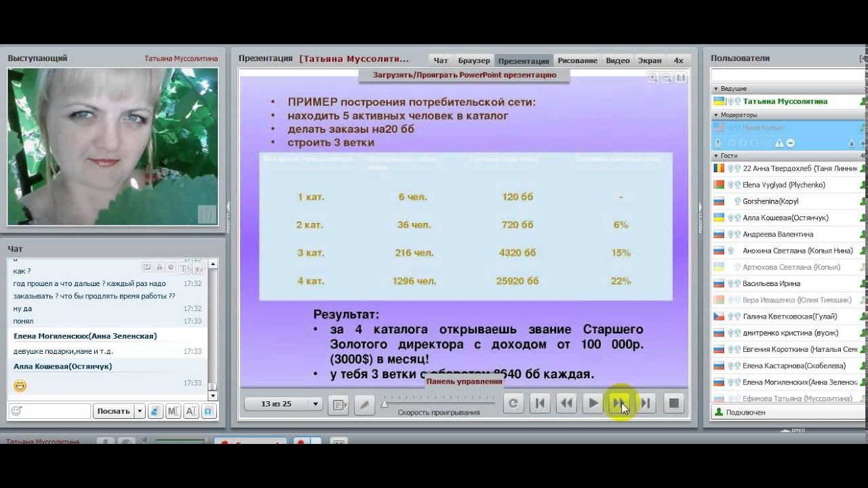Viewport: 868px width, 488px height.
Task: Collapse the Модераторы group
Action: coord(715,115)
